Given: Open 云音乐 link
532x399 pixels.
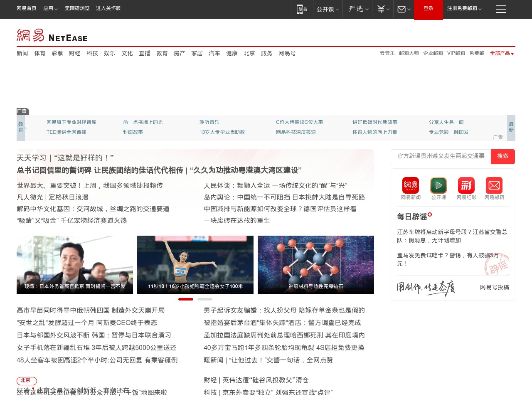Looking at the screenshot, I should point(387,53).
